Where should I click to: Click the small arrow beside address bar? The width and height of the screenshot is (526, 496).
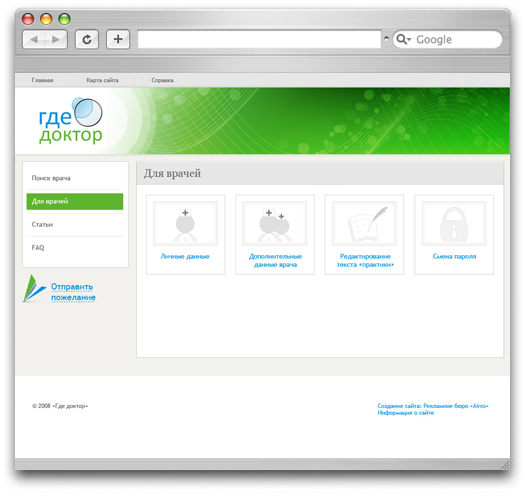[386, 39]
